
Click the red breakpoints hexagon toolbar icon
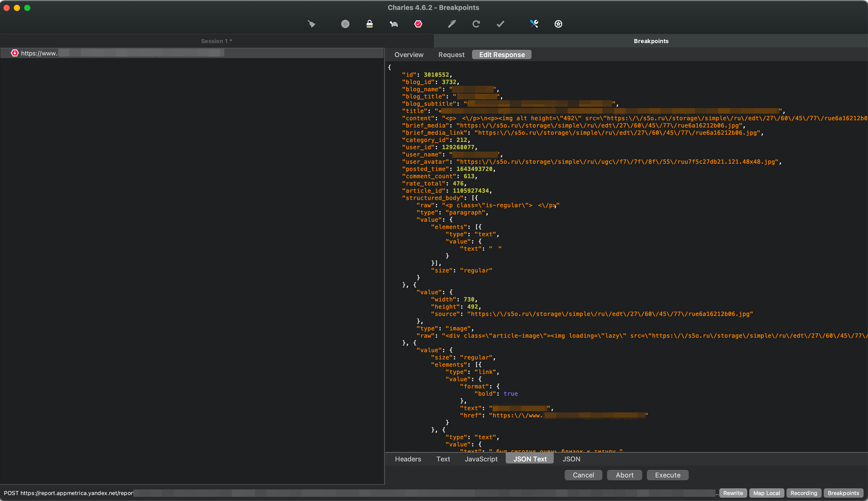(x=418, y=24)
